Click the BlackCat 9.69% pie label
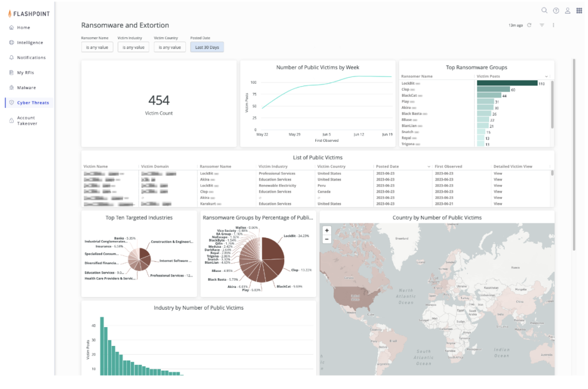Screen dimensions: 588x389 tap(289, 286)
